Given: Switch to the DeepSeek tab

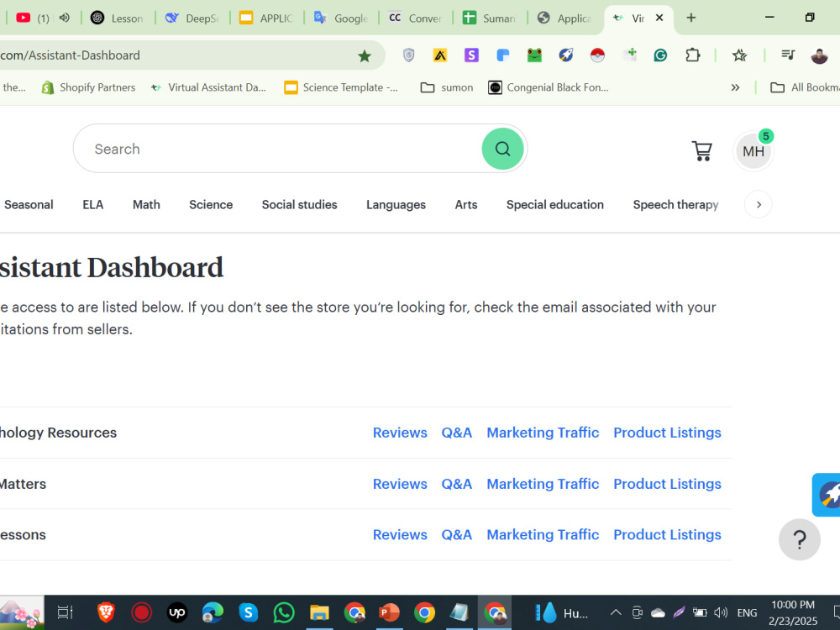Looking at the screenshot, I should (192, 18).
